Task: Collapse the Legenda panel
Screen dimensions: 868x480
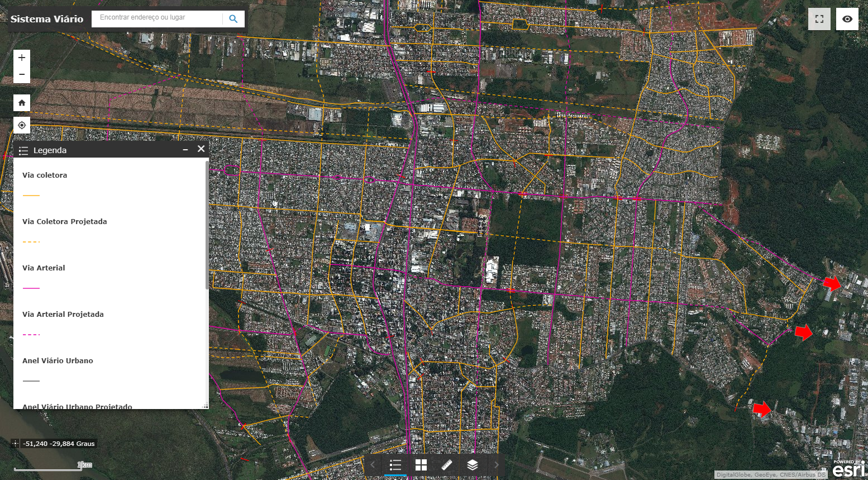Action: 185,150
